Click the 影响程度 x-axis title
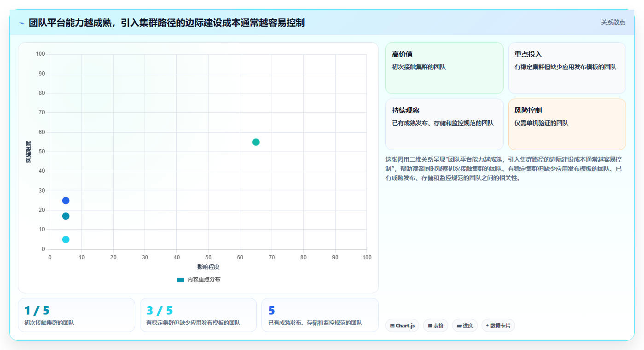Viewport: 644px width, 350px height. point(208,267)
